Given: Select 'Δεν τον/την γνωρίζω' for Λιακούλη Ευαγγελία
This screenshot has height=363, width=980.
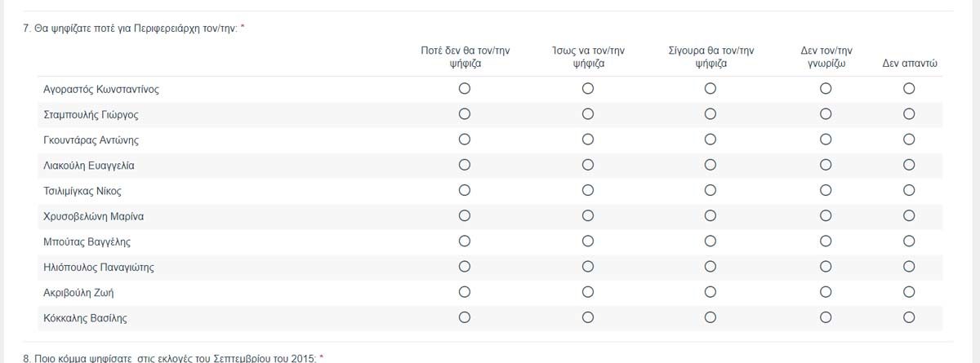Looking at the screenshot, I should point(826,165).
